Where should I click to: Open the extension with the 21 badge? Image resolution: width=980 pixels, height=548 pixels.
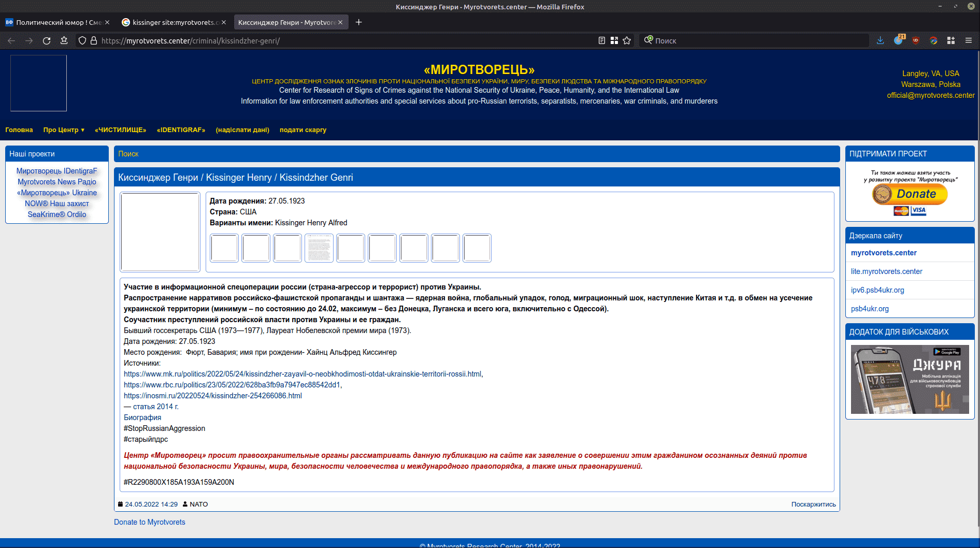[x=899, y=40]
